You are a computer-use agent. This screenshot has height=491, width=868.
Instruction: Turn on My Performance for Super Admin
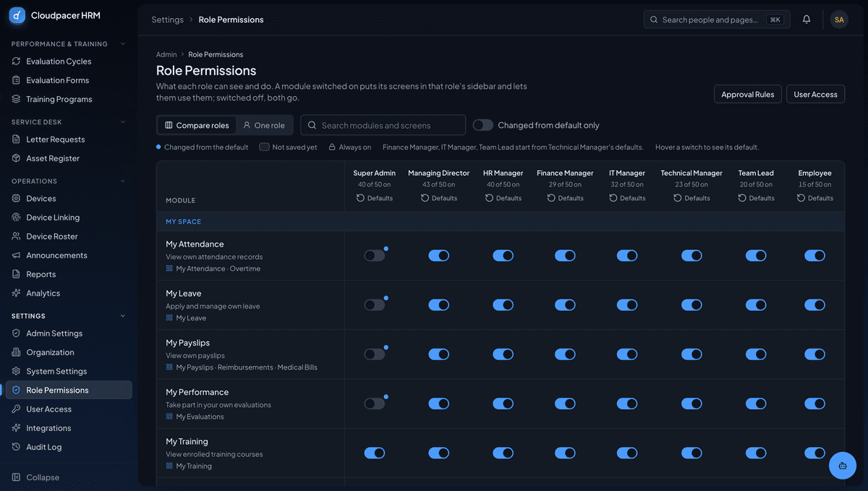(375, 404)
